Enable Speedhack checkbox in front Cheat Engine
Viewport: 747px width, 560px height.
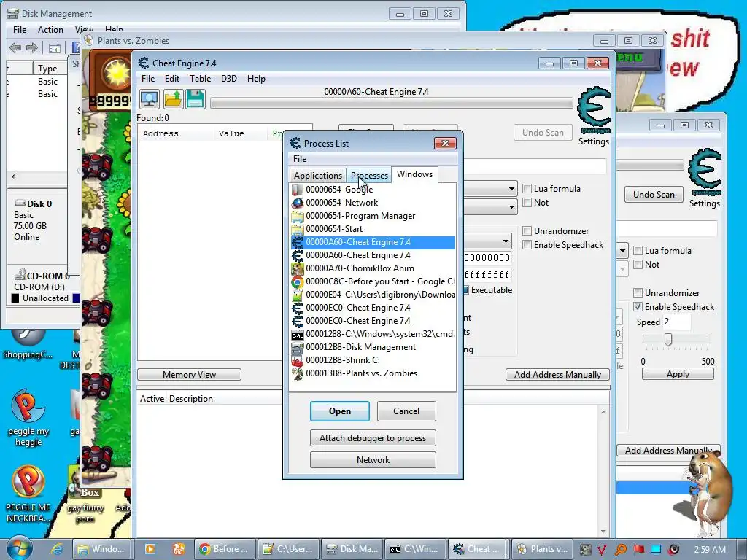click(527, 245)
